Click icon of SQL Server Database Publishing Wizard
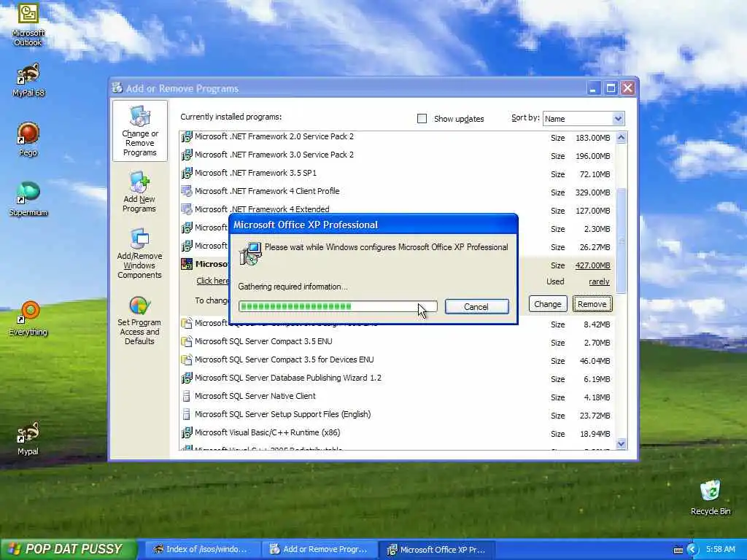This screenshot has height=560, width=747. pyautogui.click(x=186, y=378)
